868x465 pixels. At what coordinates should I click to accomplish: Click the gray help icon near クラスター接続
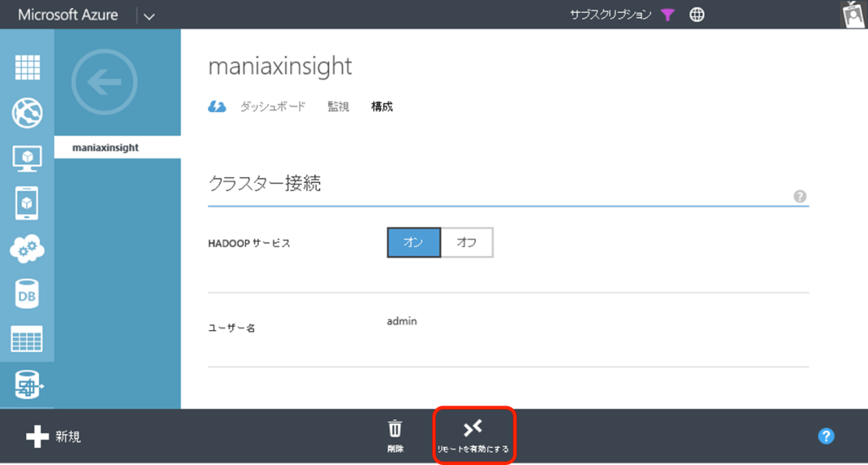(x=800, y=196)
